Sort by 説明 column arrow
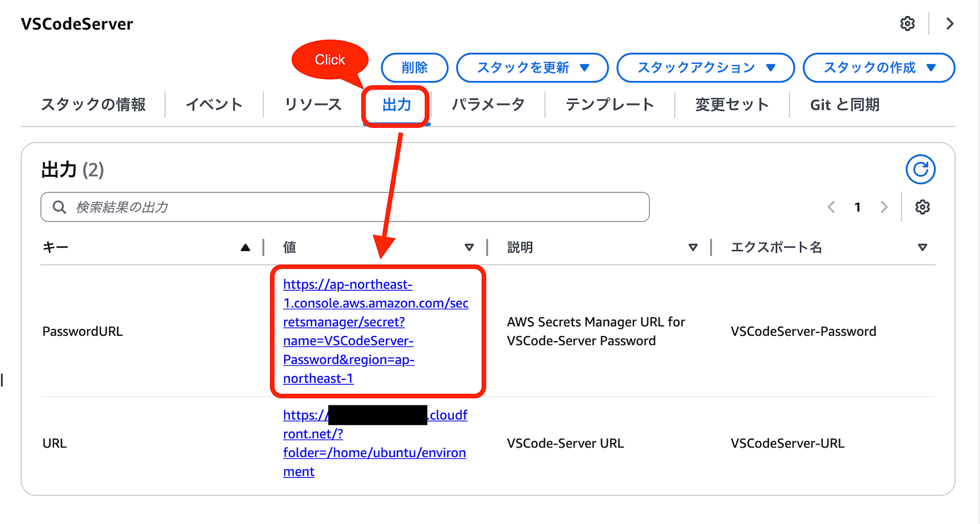Viewport: 980px width, 524px height. 693,248
